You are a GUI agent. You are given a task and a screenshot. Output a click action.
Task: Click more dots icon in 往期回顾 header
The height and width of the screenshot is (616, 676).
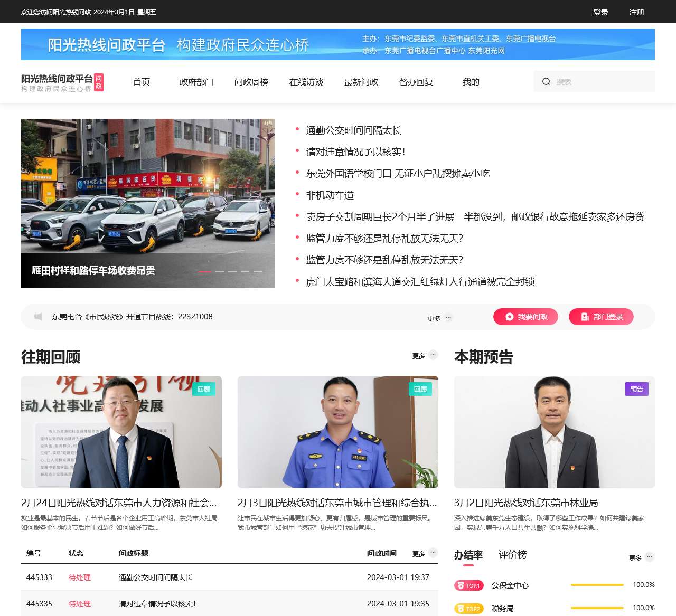click(433, 355)
